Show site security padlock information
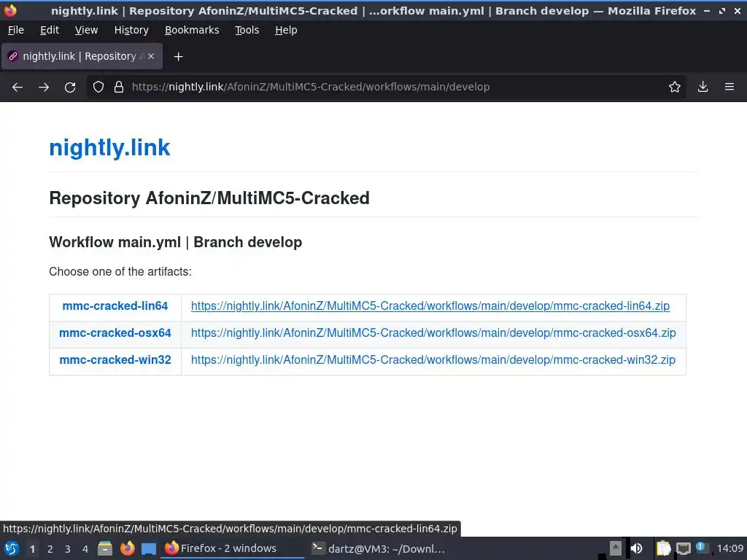Screen dimensions: 747x560 (119, 87)
